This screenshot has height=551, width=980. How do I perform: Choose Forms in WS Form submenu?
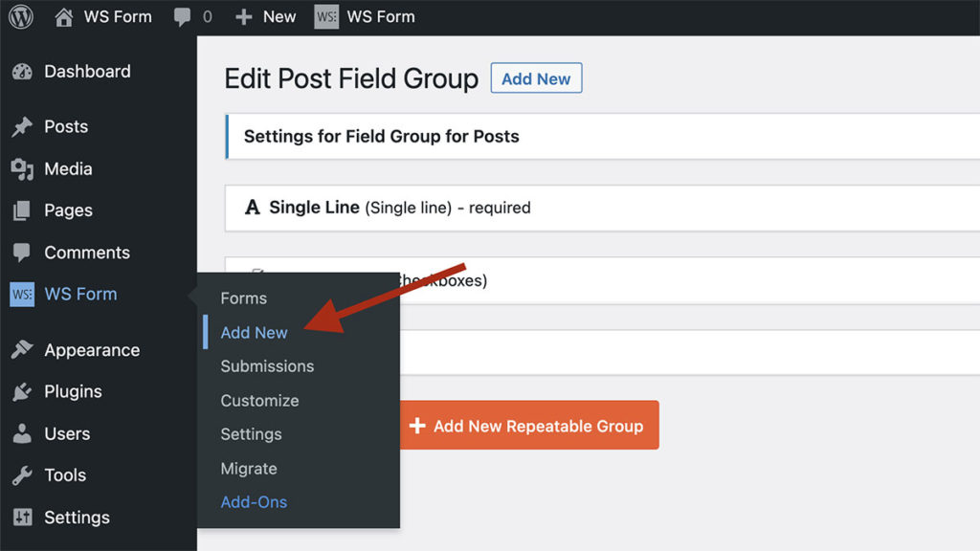pyautogui.click(x=243, y=298)
